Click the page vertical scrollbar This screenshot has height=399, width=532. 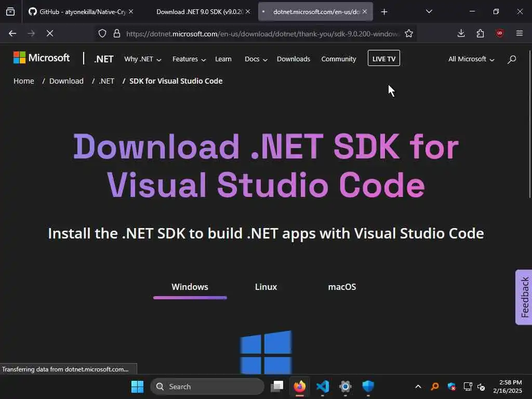pyautogui.click(x=529, y=124)
